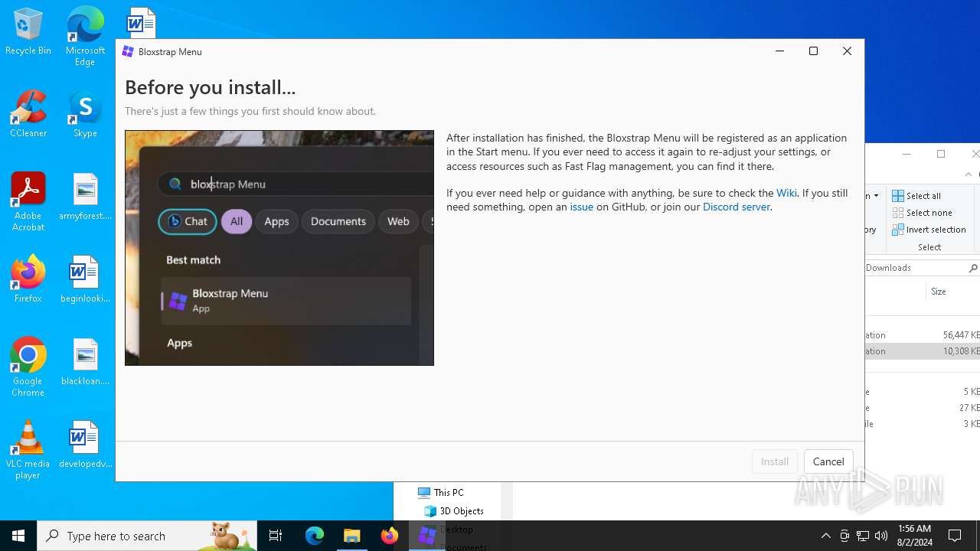Open the CCleaner desktop shortcut
The width and height of the screenshot is (980, 551).
coord(28,113)
